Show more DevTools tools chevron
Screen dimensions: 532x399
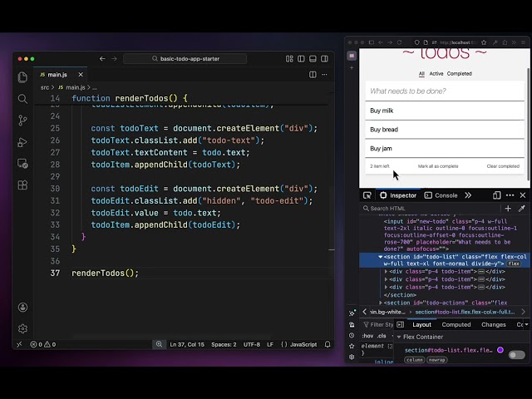(x=468, y=195)
